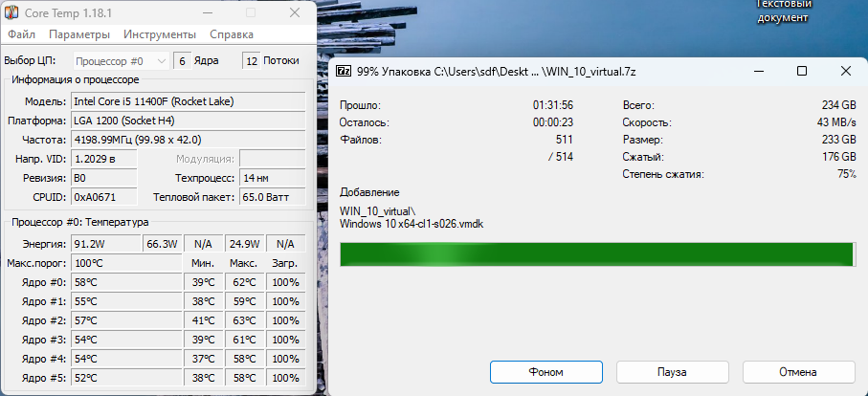Screen dimensions: 868x396
Task: Close the 7-Zip packing window
Action: (x=845, y=71)
